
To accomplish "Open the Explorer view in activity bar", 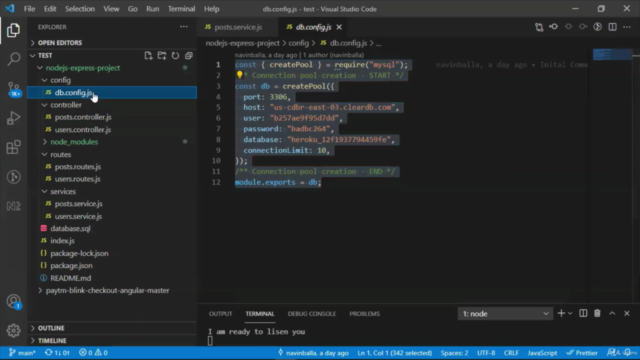I will 13,30.
